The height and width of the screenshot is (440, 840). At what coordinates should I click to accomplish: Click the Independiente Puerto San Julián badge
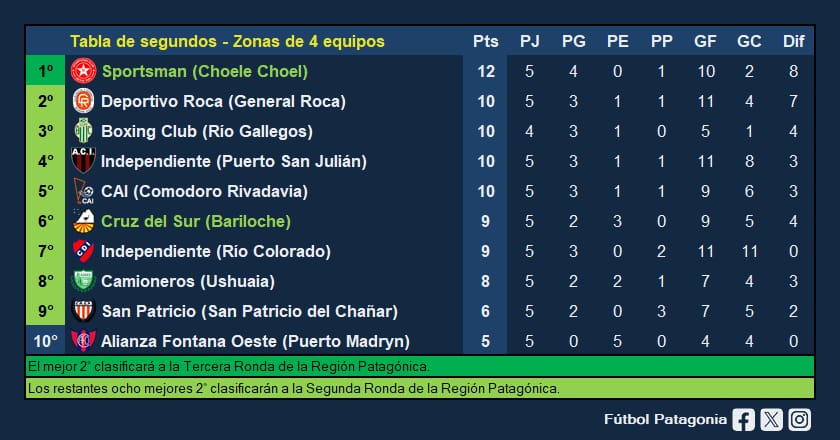(x=82, y=161)
